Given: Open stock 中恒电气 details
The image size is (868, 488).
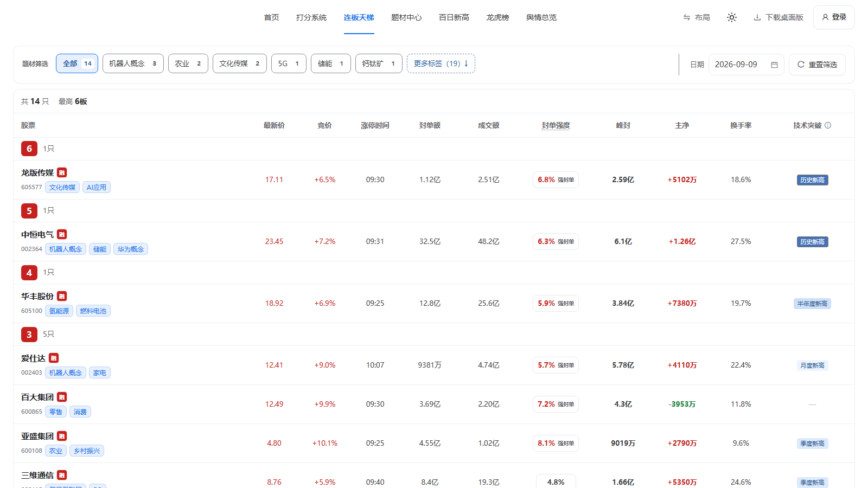Looking at the screenshot, I should (37, 234).
